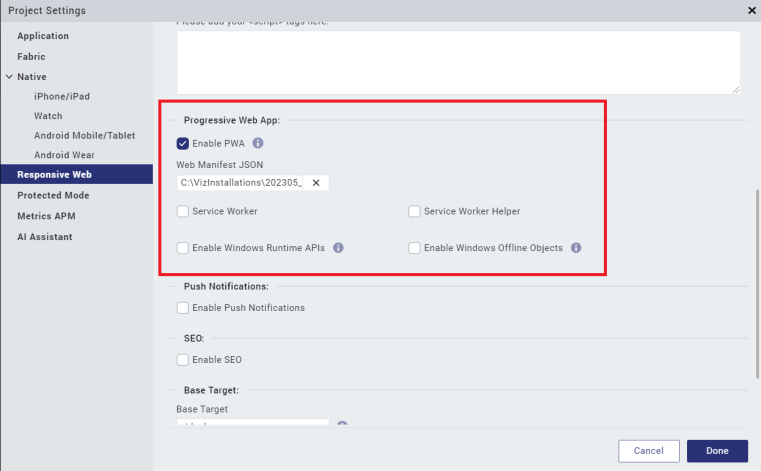The height and width of the screenshot is (471, 761).
Task: Collapse the Native tree section
Action: (9, 77)
